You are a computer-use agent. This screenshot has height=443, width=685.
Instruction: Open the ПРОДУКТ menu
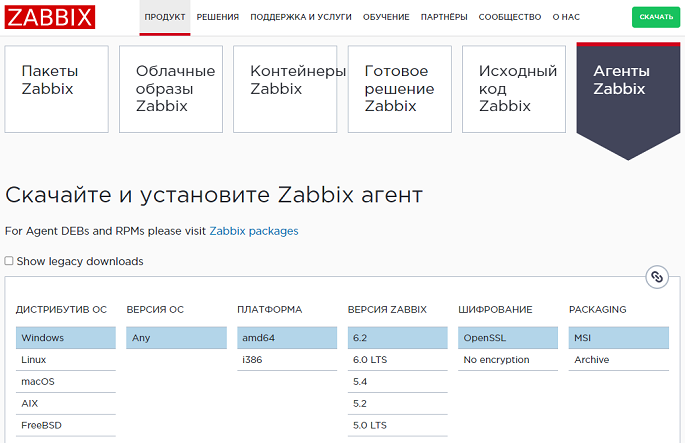(165, 17)
